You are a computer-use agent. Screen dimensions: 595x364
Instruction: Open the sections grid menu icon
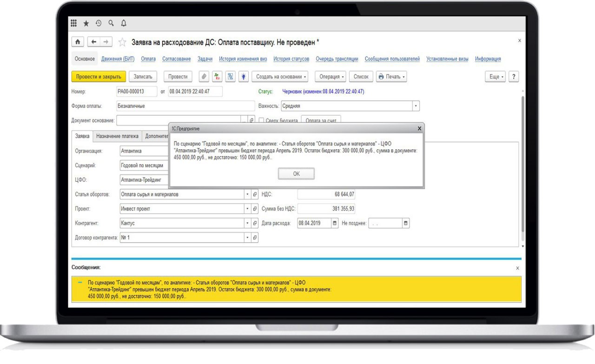74,23
